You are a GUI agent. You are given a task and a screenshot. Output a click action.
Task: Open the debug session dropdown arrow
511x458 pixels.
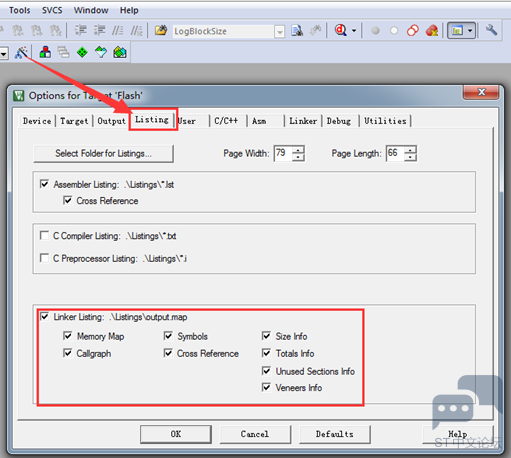tap(354, 31)
